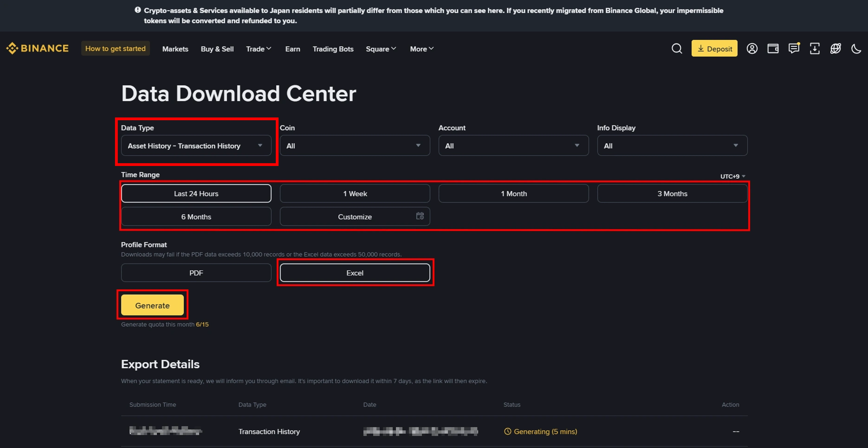Toggle the dark mode moon icon

[x=856, y=49]
